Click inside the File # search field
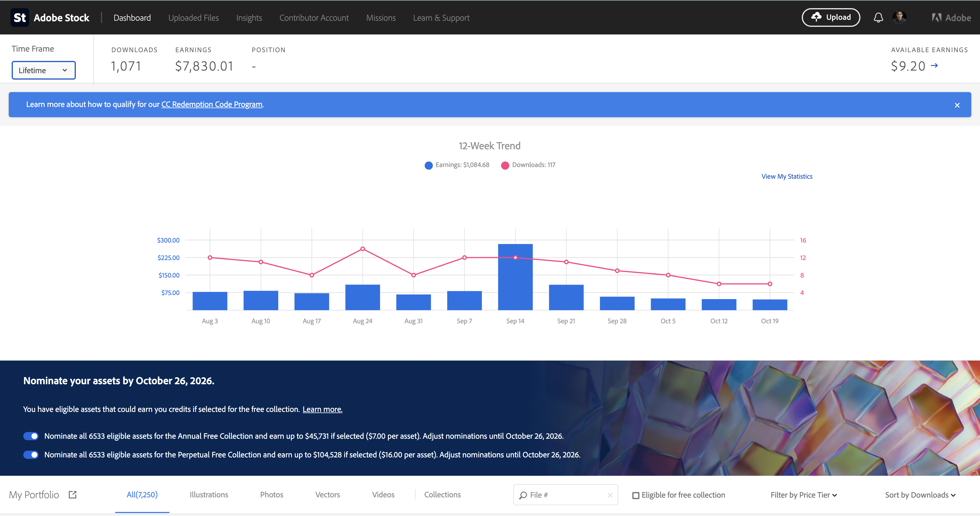This screenshot has height=516, width=980. (x=566, y=495)
